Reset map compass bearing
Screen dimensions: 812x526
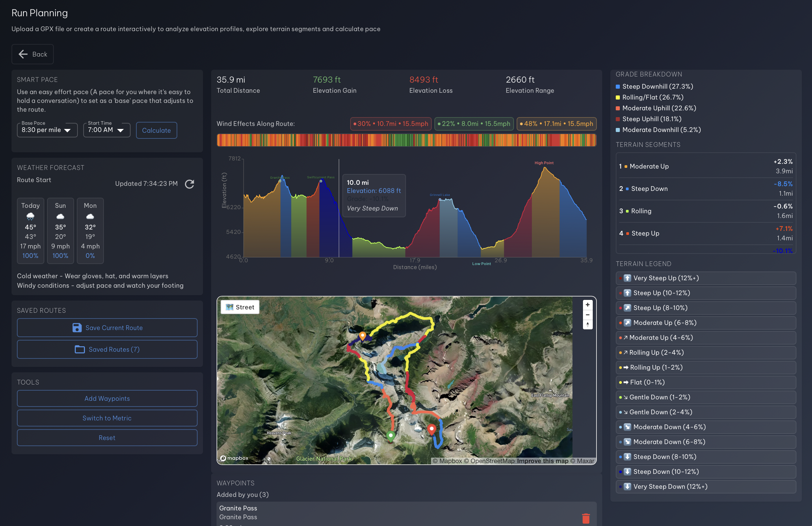(587, 325)
